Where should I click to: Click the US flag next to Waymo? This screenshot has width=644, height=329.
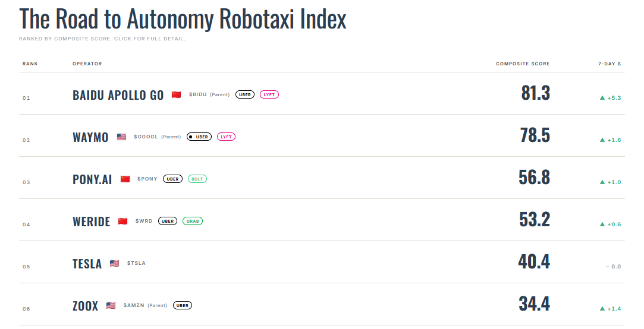tap(121, 137)
